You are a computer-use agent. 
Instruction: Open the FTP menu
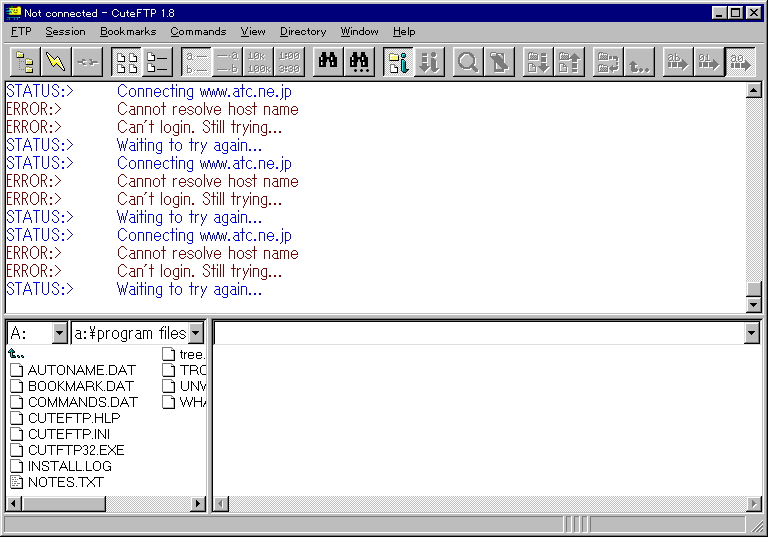[x=21, y=31]
